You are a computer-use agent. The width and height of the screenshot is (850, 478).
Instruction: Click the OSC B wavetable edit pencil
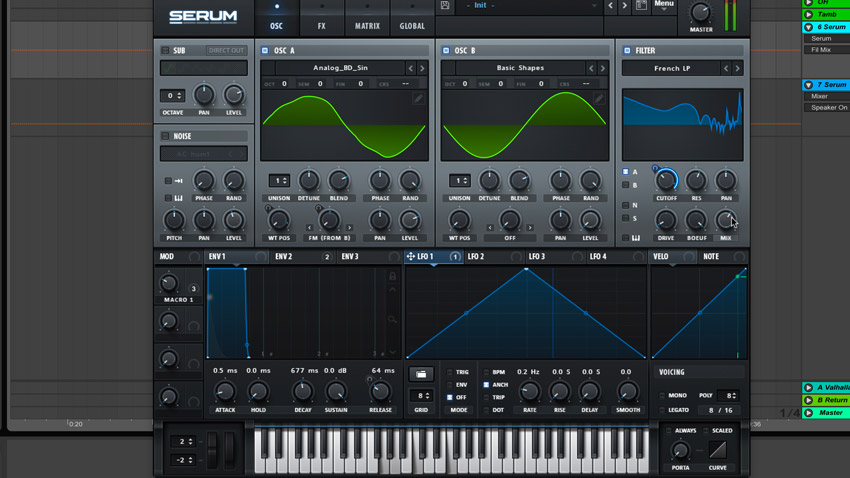coord(598,98)
